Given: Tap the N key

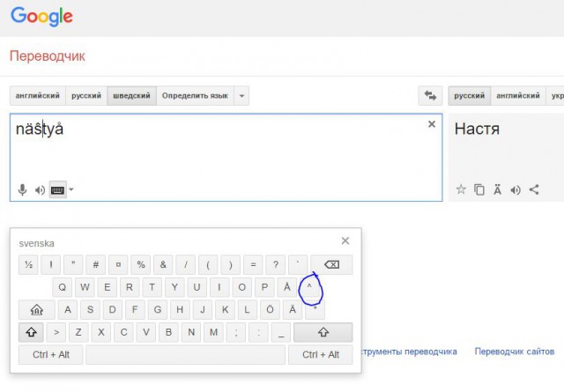Looking at the screenshot, I should [x=191, y=332].
